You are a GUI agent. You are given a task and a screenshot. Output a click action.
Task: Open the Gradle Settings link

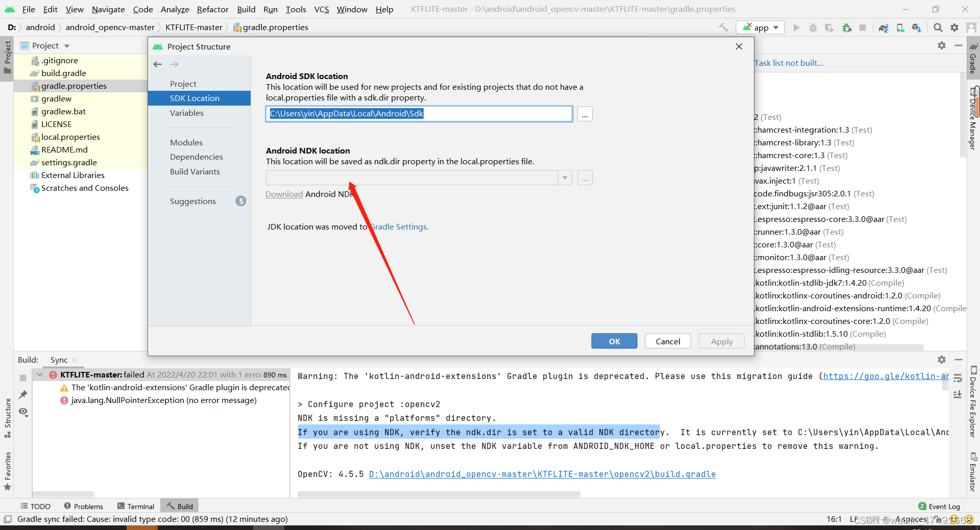(399, 226)
